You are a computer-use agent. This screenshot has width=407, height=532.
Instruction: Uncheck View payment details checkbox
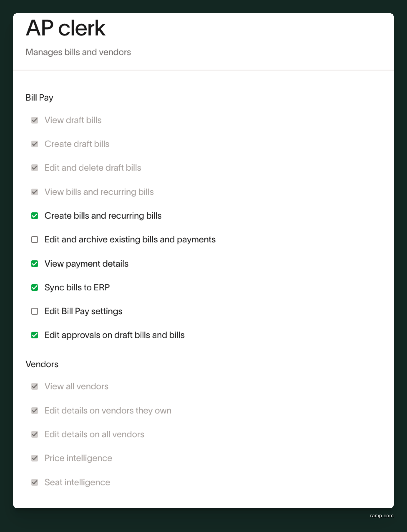35,263
